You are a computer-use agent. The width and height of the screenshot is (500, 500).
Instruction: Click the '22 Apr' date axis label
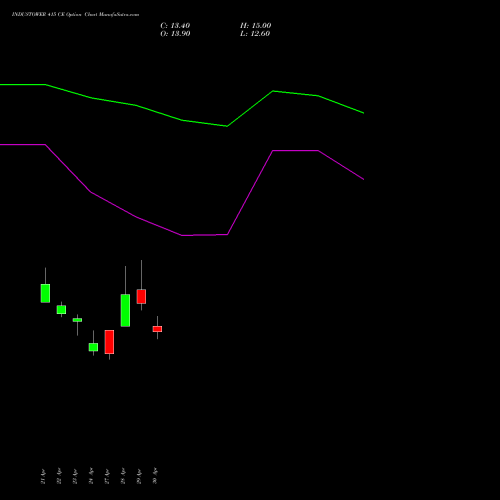[x=59, y=476]
